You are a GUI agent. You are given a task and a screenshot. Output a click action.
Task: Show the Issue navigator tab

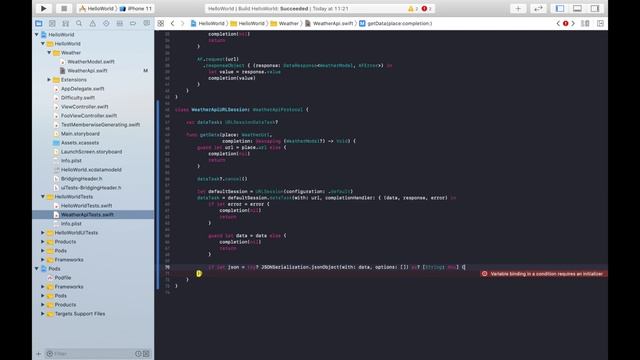click(x=93, y=23)
